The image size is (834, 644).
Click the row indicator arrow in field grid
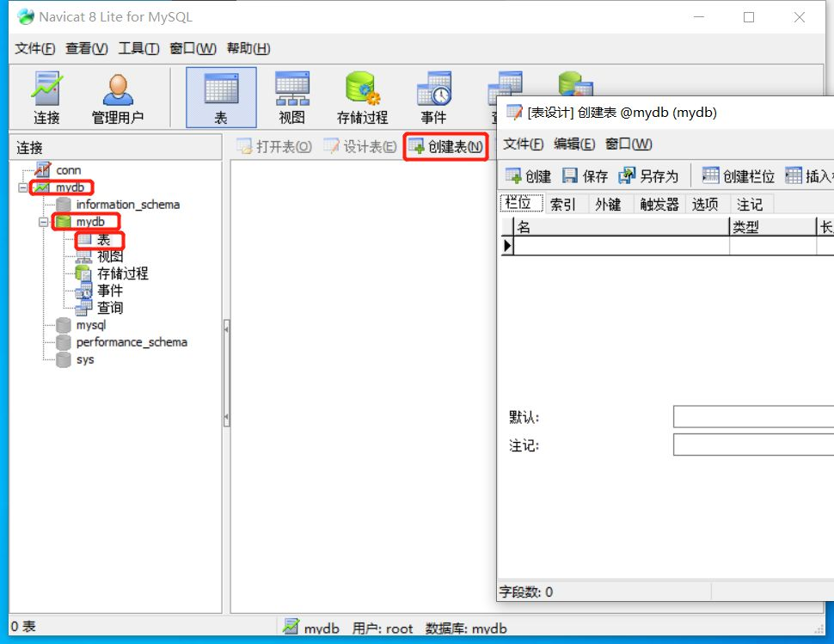click(507, 246)
